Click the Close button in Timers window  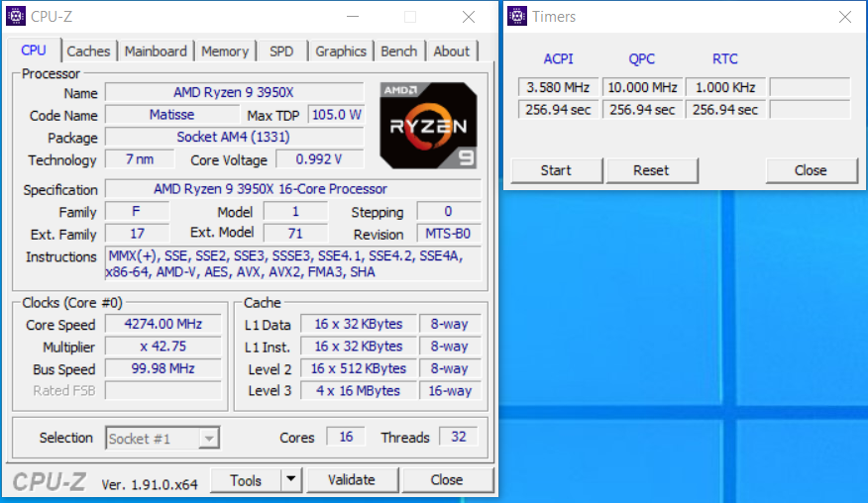pyautogui.click(x=811, y=170)
